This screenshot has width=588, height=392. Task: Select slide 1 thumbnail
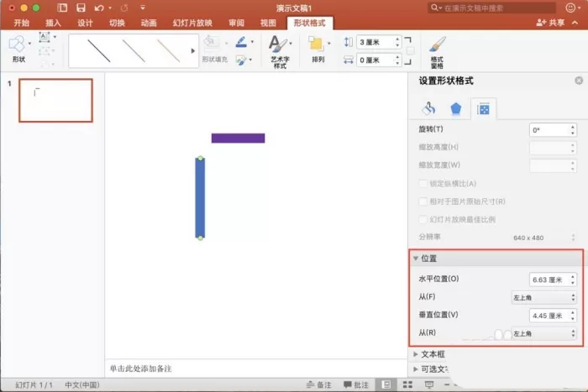click(56, 101)
